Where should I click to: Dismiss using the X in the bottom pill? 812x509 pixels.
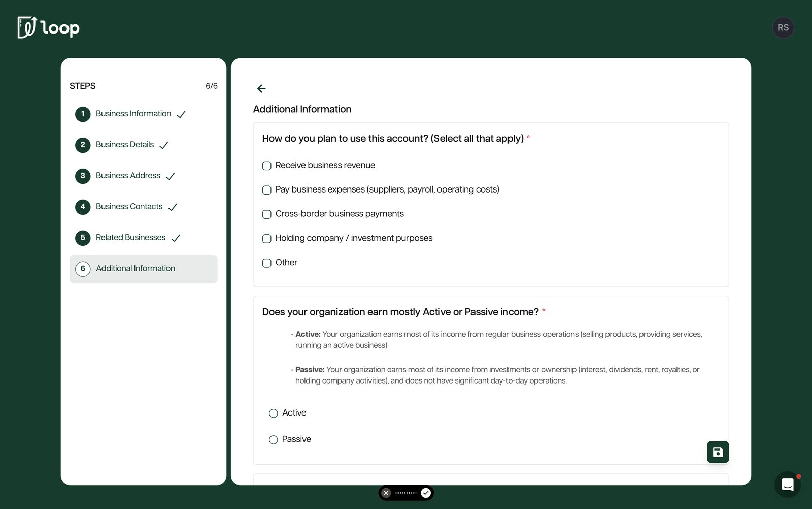tap(386, 493)
